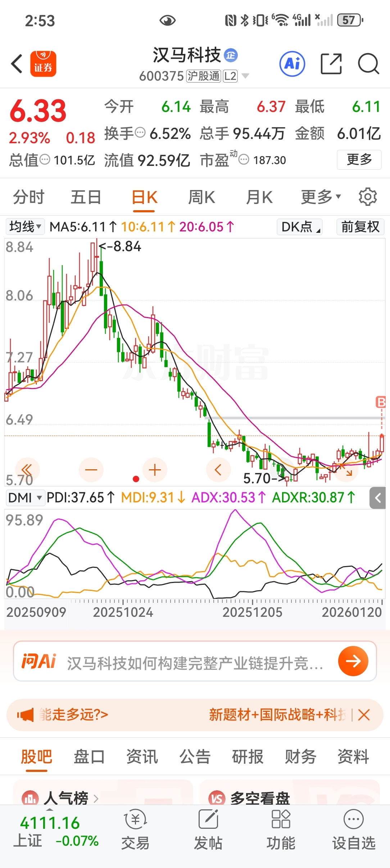This screenshot has height=868, width=390.
Task: Open 新题材+国际战略 banner text
Action: (277, 715)
